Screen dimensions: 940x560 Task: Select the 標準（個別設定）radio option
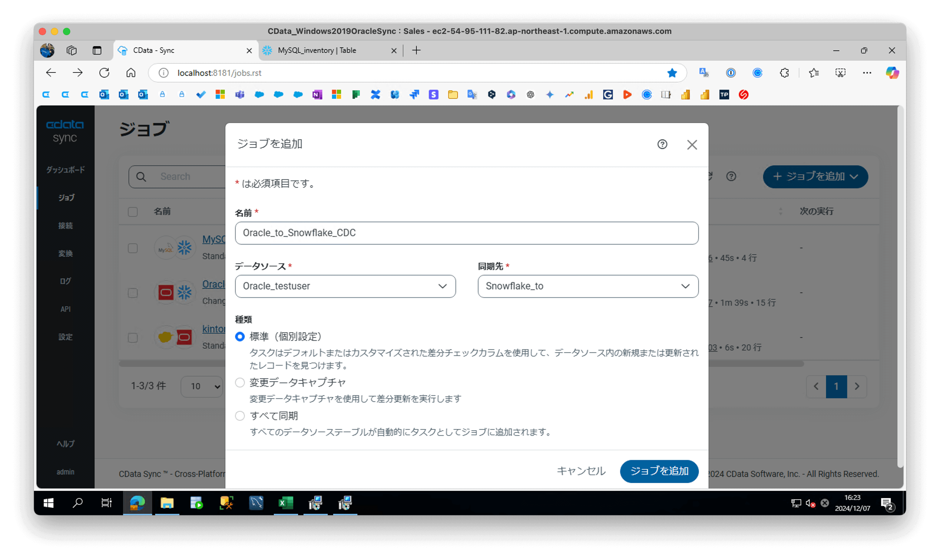[240, 336]
